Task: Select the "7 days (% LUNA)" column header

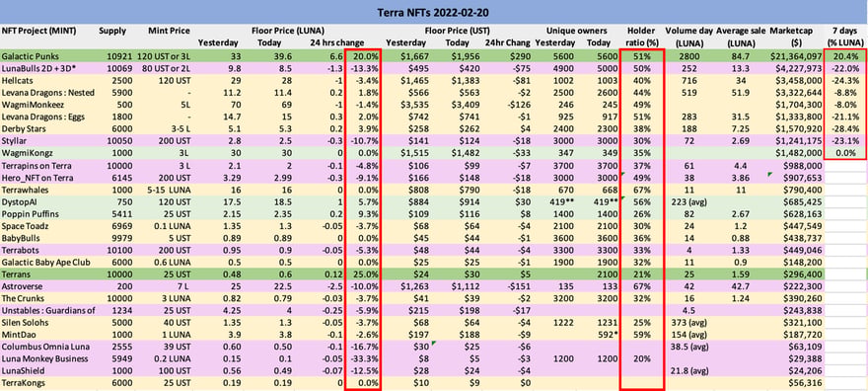Action: [x=846, y=38]
